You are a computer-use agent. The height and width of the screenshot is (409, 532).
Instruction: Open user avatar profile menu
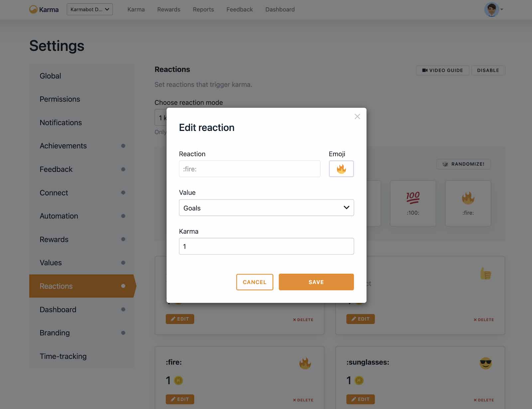(x=492, y=9)
